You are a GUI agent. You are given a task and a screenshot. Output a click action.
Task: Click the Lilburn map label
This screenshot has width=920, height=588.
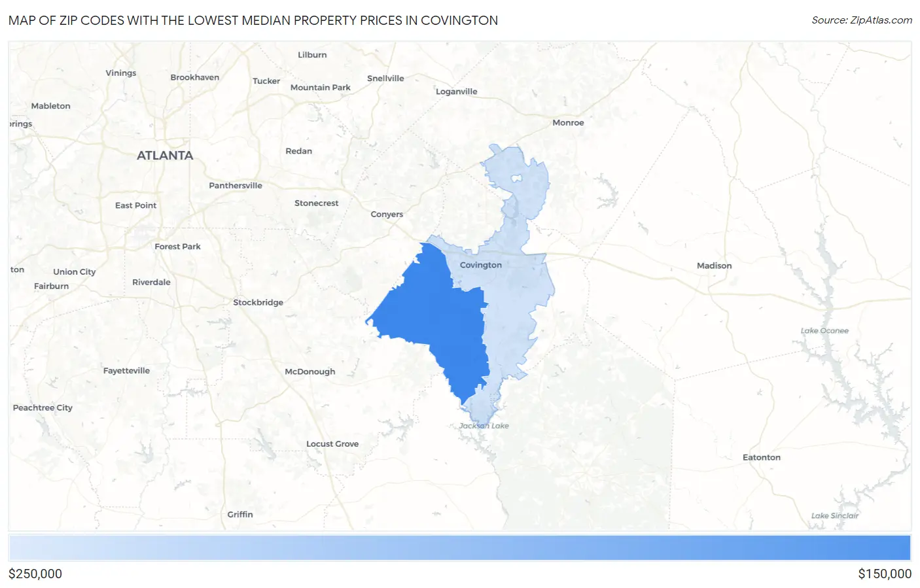(312, 55)
